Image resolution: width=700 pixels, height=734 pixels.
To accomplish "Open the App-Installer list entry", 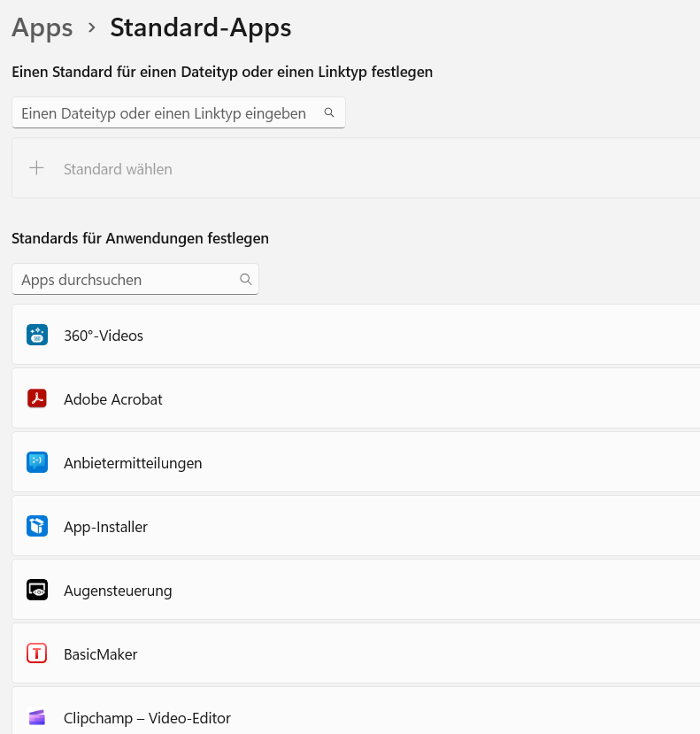I will (x=354, y=527).
